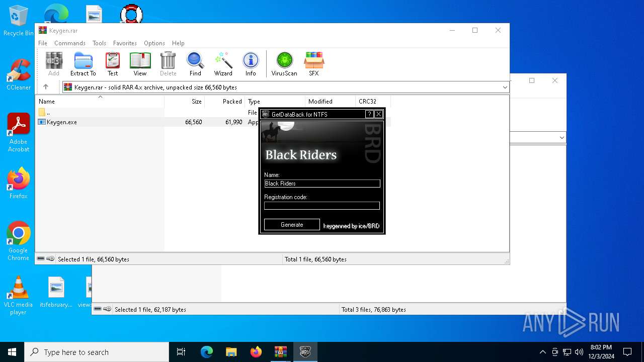
Task: Sort by the CRC32 column header
Action: tap(373, 101)
